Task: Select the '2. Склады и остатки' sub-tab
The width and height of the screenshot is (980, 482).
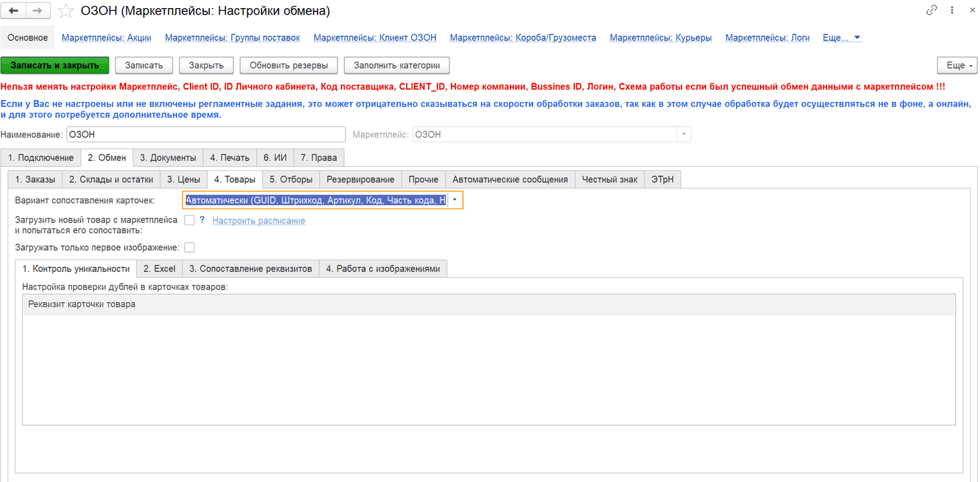Action: coord(111,179)
